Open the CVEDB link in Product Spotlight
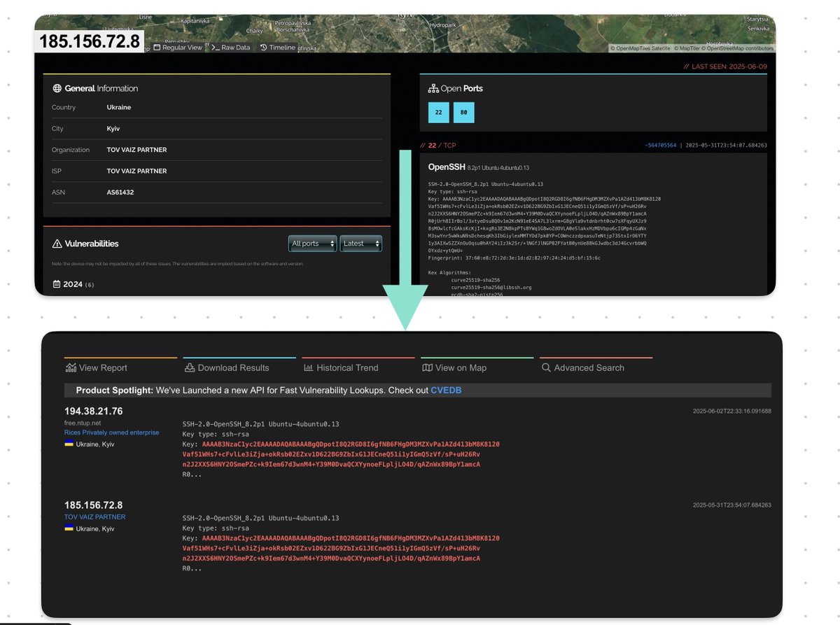Screen dimensions: 840x625 click(x=446, y=390)
